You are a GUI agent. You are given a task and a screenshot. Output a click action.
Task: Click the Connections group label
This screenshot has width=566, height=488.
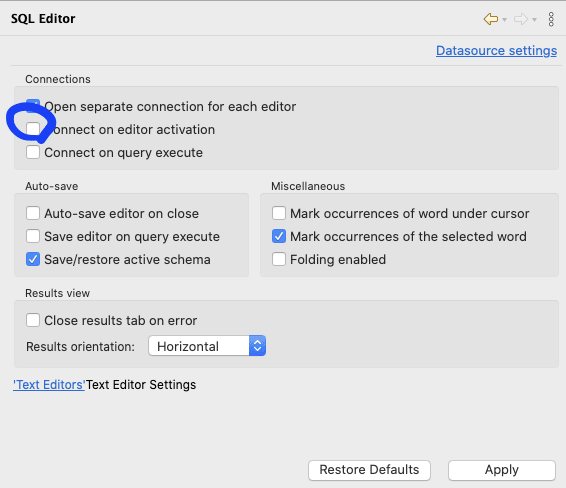(58, 79)
